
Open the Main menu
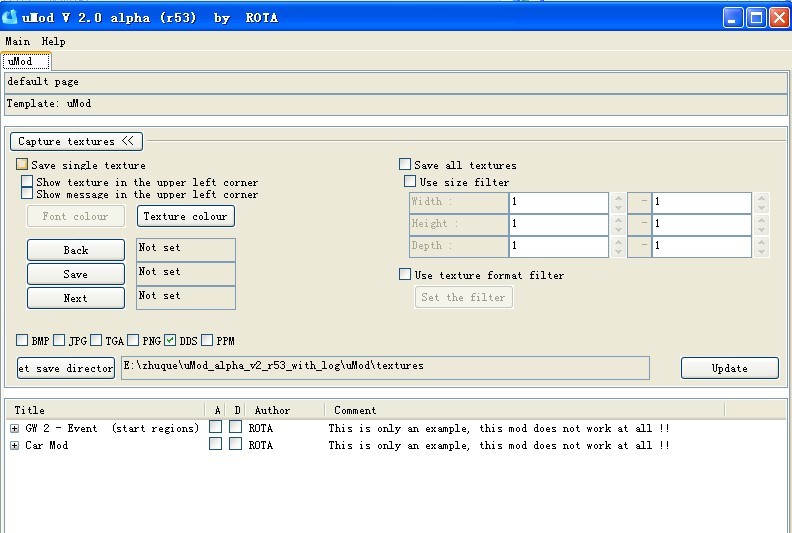[17, 42]
